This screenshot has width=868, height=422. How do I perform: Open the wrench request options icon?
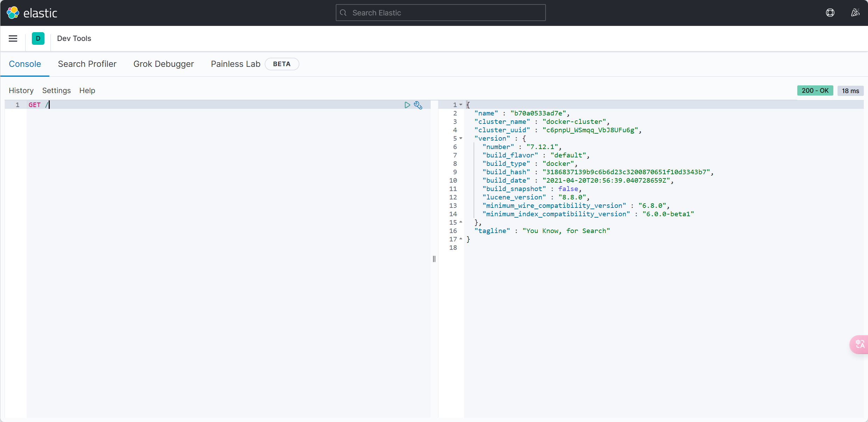[418, 105]
